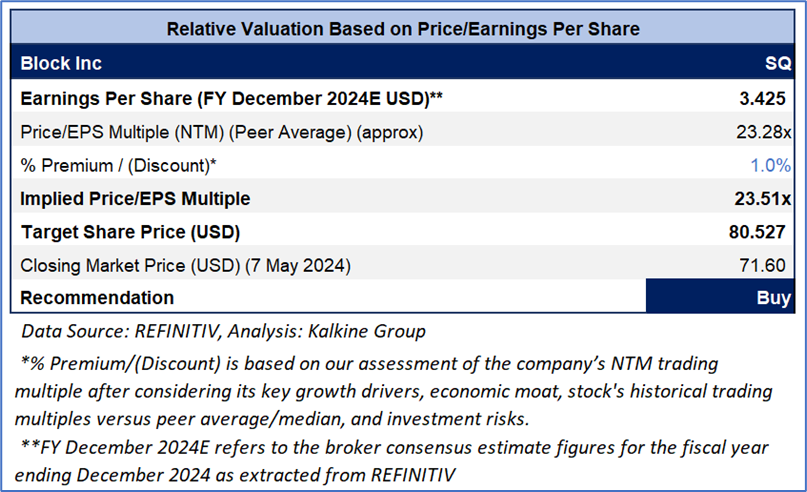This screenshot has height=492, width=807.
Task: Click the blue 1.0% premium value
Action: tap(771, 165)
